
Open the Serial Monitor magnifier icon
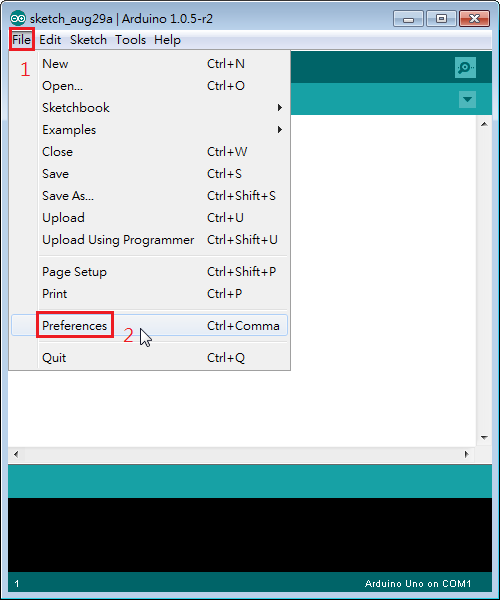pos(465,68)
